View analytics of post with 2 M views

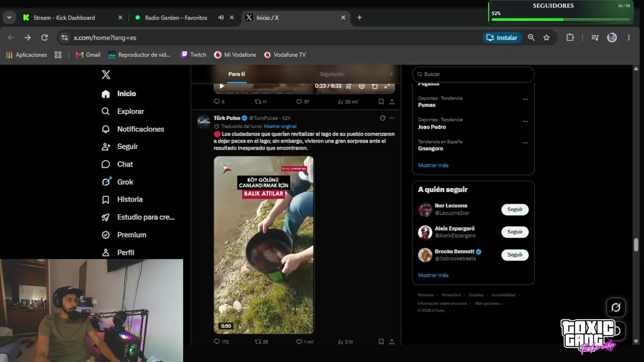[x=346, y=342]
